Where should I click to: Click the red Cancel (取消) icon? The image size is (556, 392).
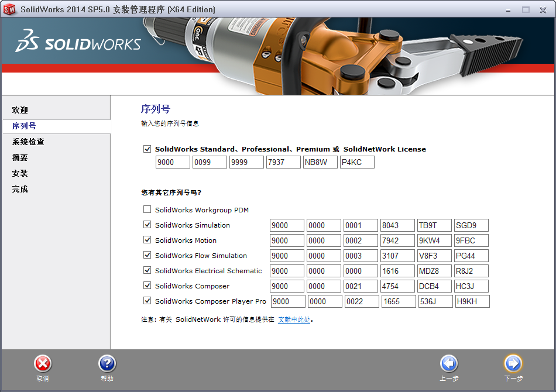(43, 364)
